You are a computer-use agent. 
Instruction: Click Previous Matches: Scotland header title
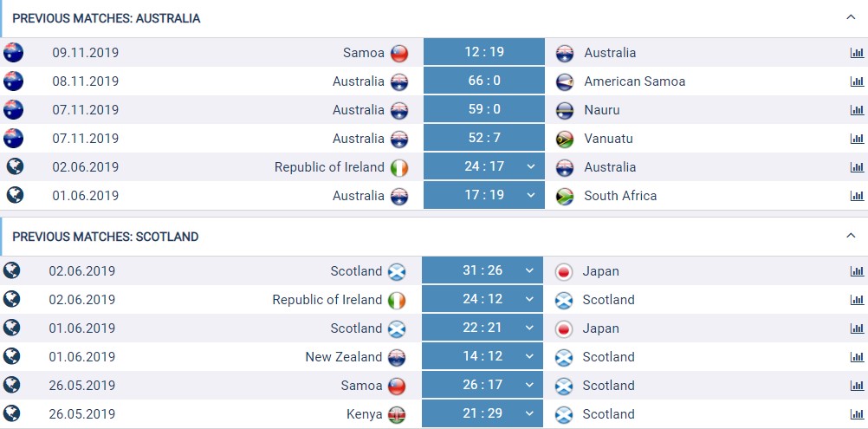(105, 237)
